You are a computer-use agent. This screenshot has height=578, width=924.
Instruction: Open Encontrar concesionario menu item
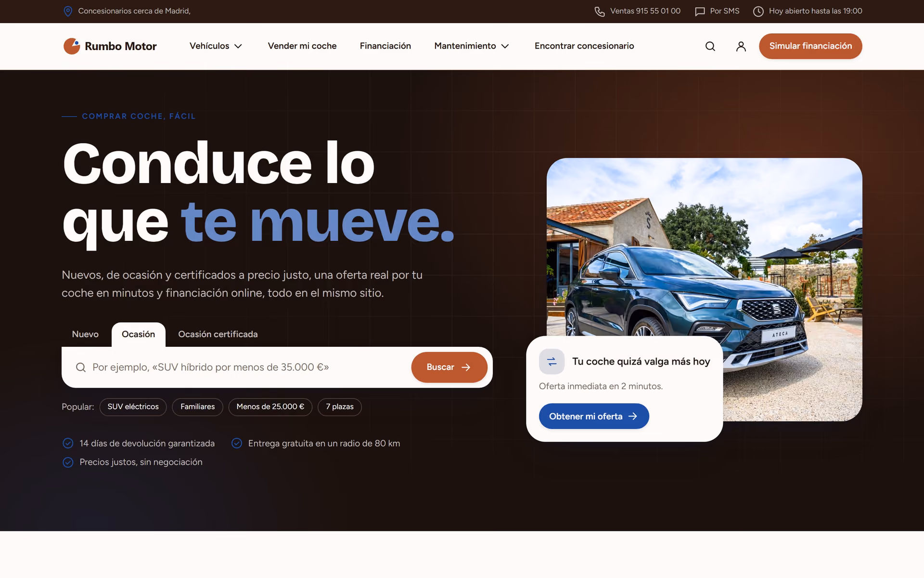584,46
